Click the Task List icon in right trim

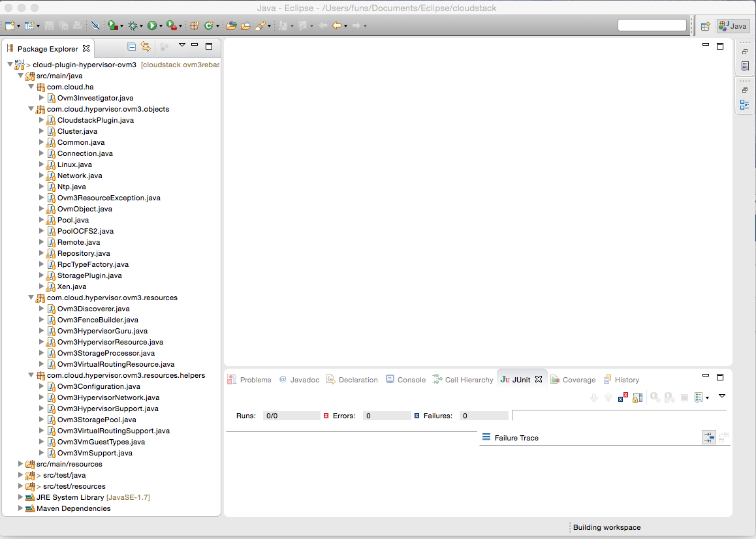744,66
